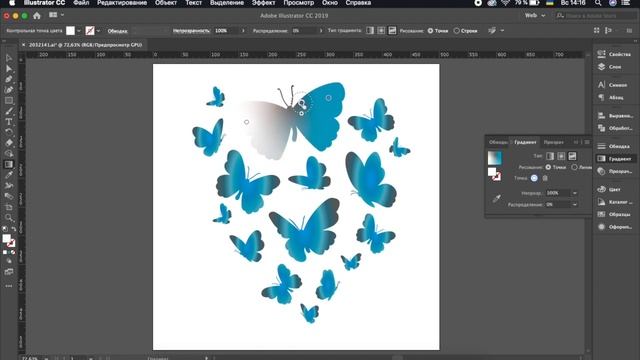Click Adobe Stock search field

[x=595, y=16]
